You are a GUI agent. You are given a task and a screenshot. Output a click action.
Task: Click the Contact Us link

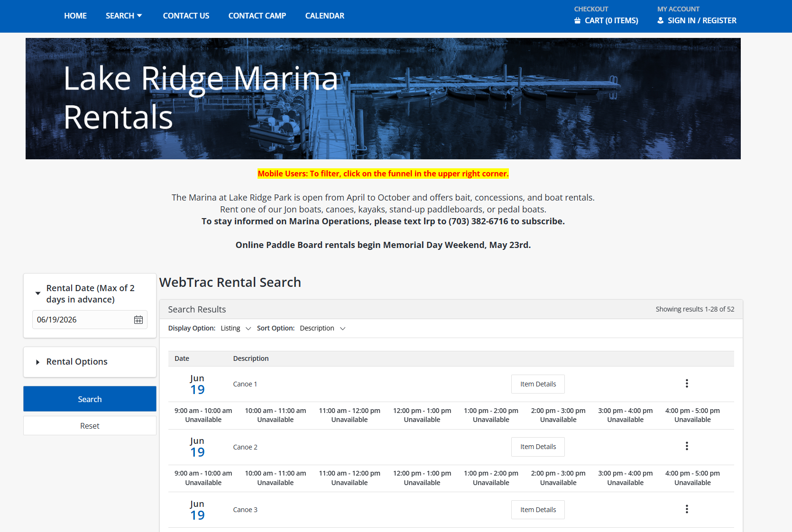186,16
